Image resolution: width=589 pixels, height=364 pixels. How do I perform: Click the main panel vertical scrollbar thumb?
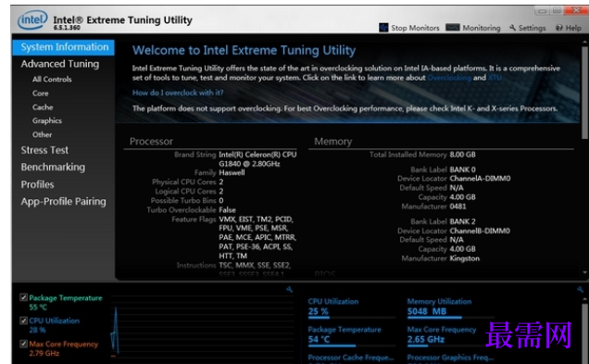(584, 92)
